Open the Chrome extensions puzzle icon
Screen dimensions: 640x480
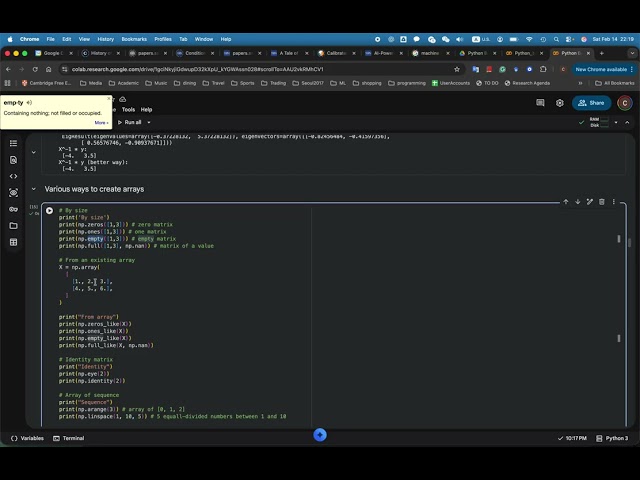tap(543, 69)
